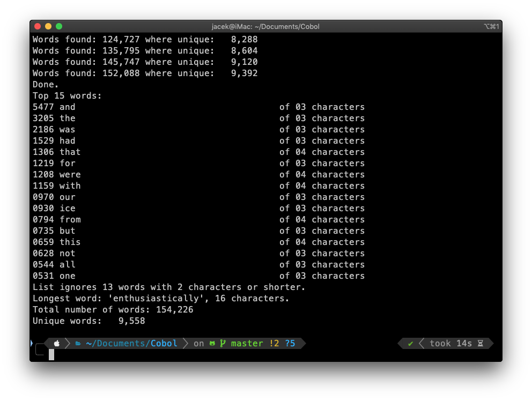The width and height of the screenshot is (532, 401).
Task: Click the hourglass icon after 14s
Action: (x=481, y=343)
